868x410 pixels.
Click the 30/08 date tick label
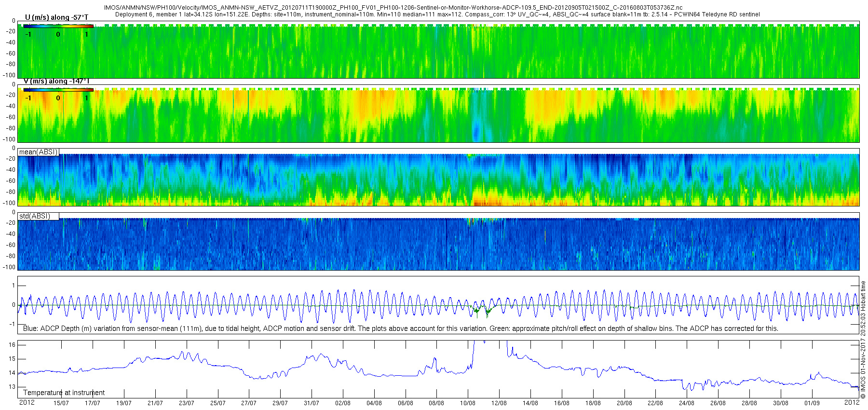(x=780, y=403)
